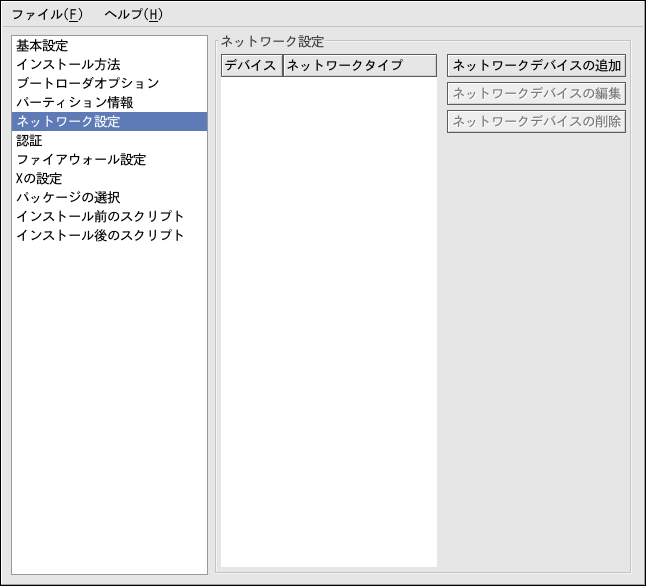
Task: Open インストール後のスクリプト section
Action: point(100,236)
